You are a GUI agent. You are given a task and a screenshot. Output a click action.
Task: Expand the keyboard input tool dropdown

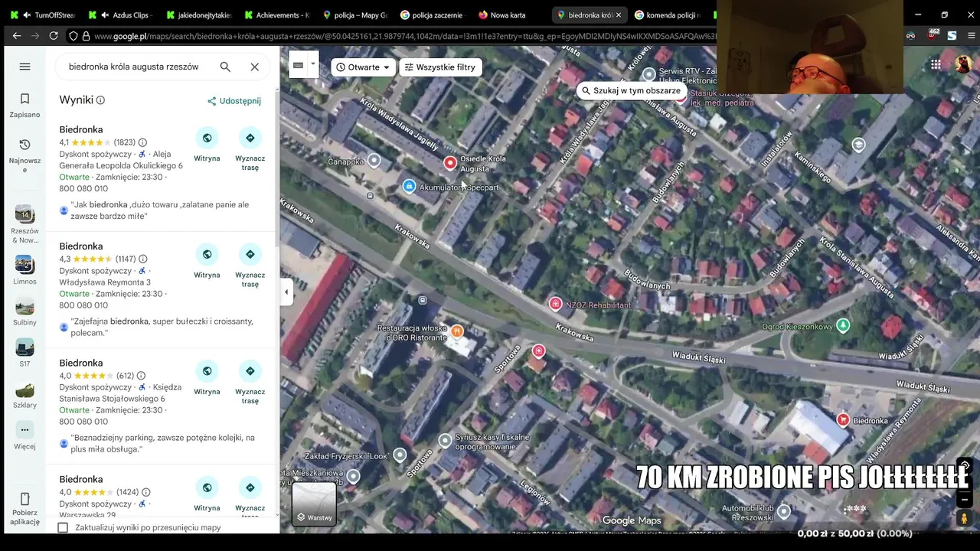[312, 66]
